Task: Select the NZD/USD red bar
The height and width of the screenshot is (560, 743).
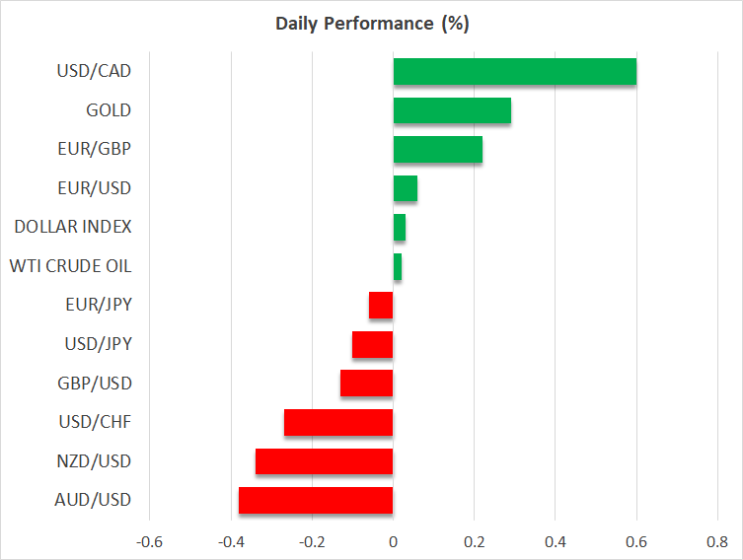Action: click(x=325, y=461)
